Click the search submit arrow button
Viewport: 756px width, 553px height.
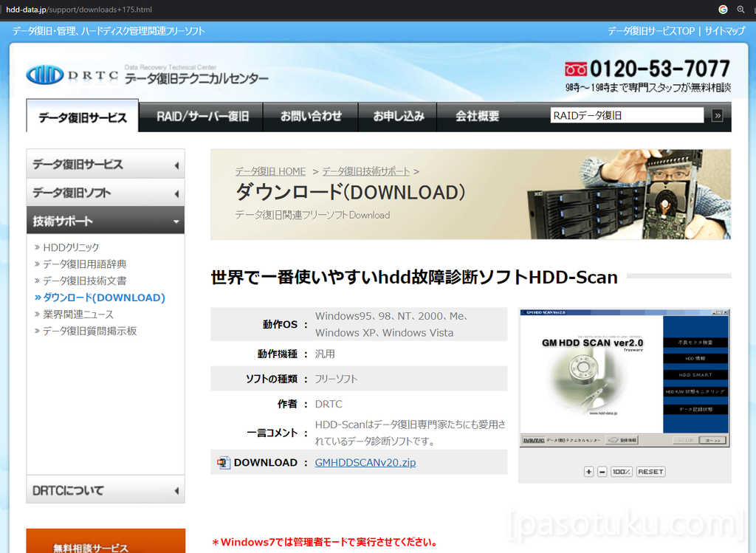(718, 116)
